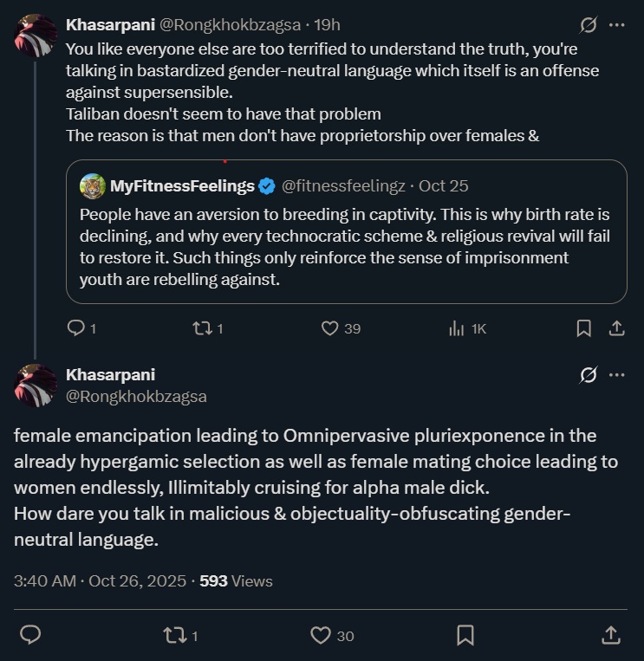Bookmark the main tweet
Viewport: 644px width, 661px height.
tap(465, 635)
